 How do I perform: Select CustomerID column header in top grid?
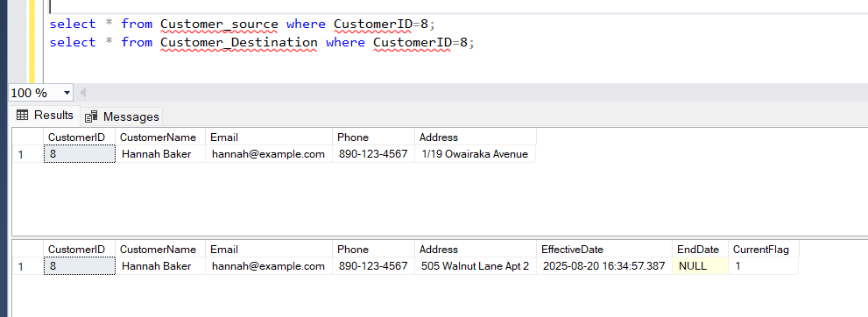point(79,137)
